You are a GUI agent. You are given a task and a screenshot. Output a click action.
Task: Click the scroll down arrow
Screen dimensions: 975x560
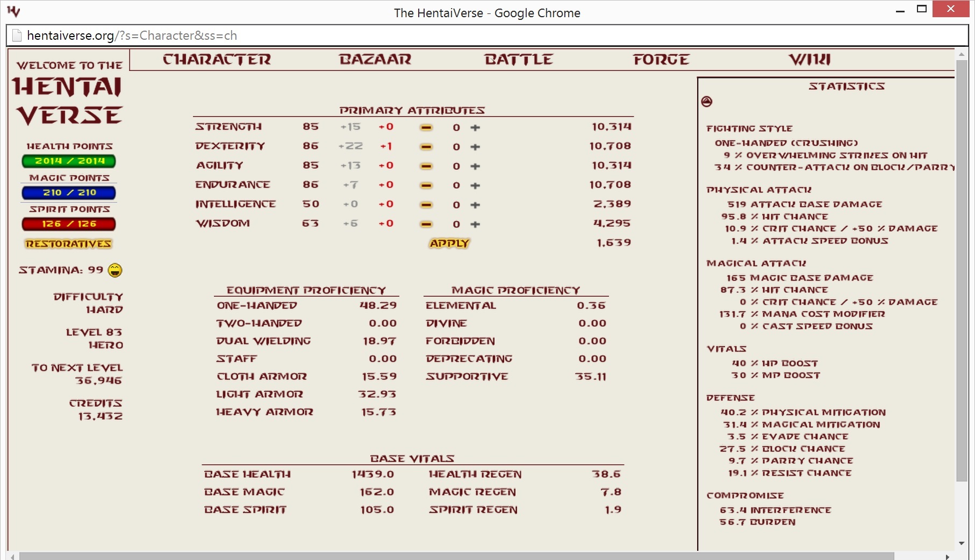click(x=962, y=544)
